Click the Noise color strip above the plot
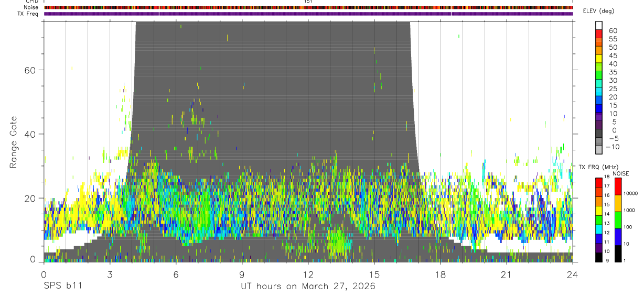 (308, 7)
